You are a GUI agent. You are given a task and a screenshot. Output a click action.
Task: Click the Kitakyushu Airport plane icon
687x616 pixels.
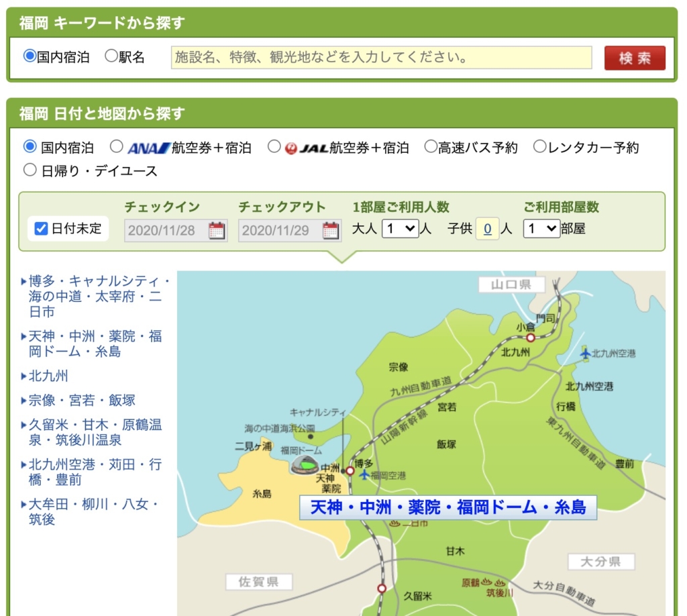(586, 353)
